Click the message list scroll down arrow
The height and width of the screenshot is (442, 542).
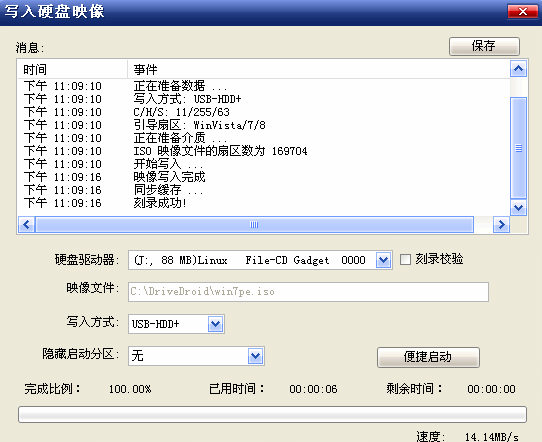click(518, 207)
